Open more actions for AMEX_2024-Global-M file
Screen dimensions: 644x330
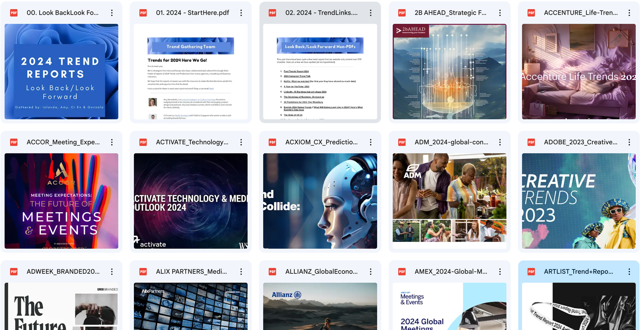tap(500, 272)
